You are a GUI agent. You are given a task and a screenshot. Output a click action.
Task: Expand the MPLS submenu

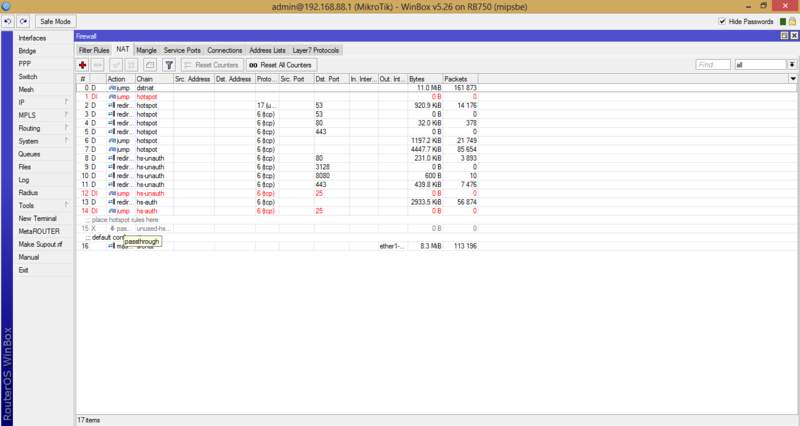pos(43,115)
